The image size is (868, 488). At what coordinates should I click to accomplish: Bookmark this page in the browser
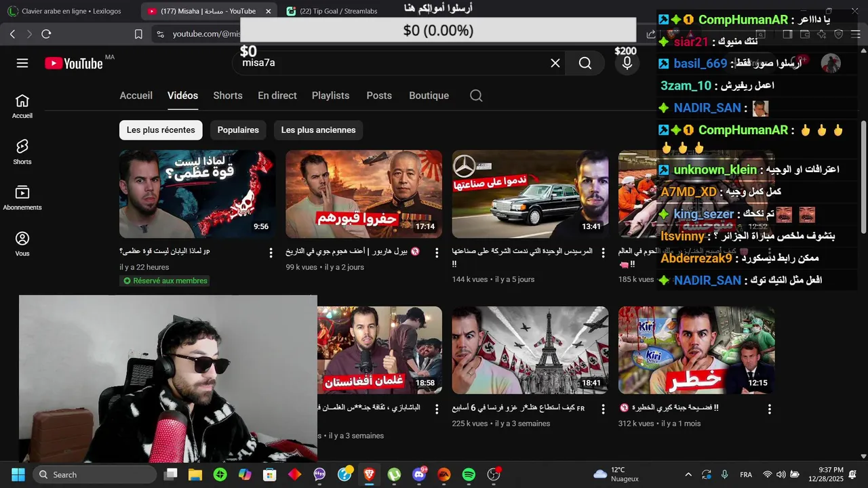(138, 34)
